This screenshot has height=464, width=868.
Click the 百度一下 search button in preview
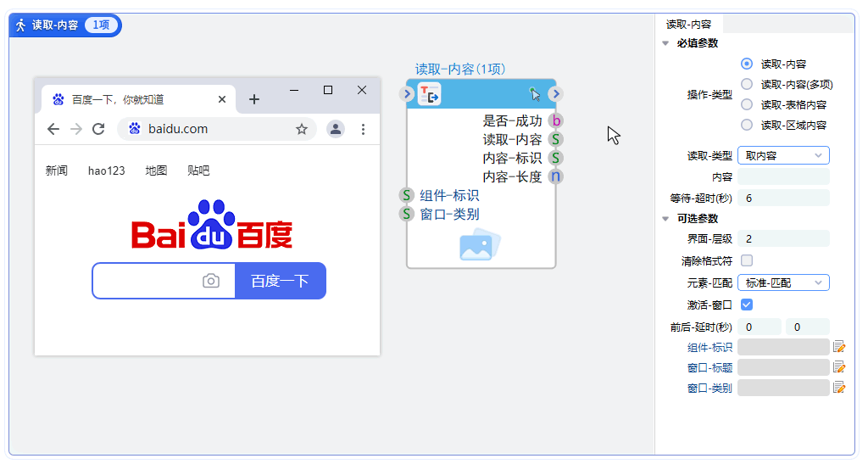point(280,281)
